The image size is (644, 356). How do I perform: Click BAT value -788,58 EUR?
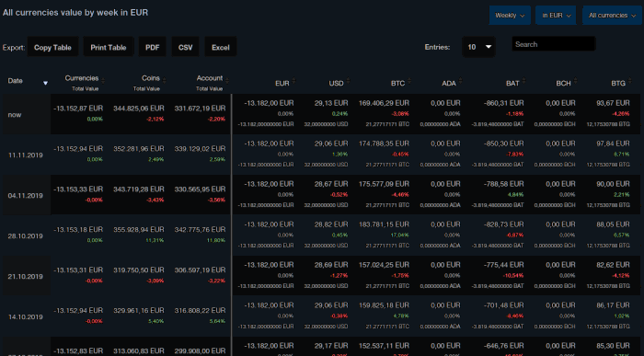pyautogui.click(x=503, y=184)
